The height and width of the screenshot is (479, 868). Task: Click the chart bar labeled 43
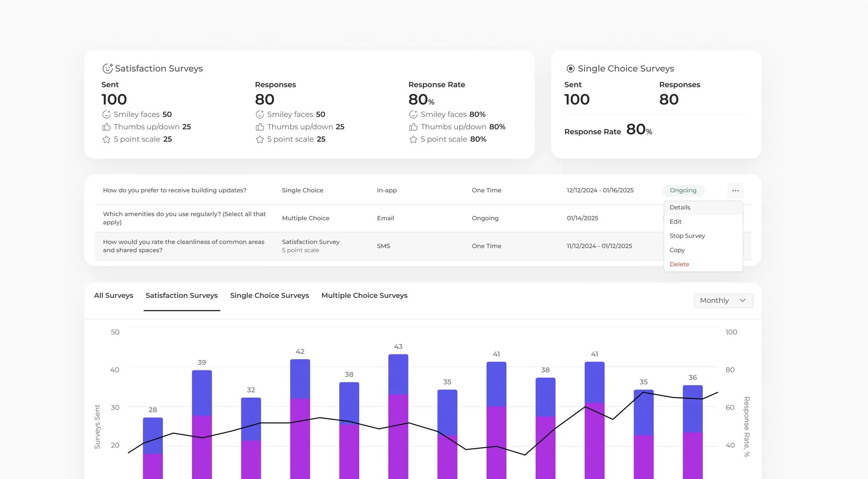tap(398, 417)
